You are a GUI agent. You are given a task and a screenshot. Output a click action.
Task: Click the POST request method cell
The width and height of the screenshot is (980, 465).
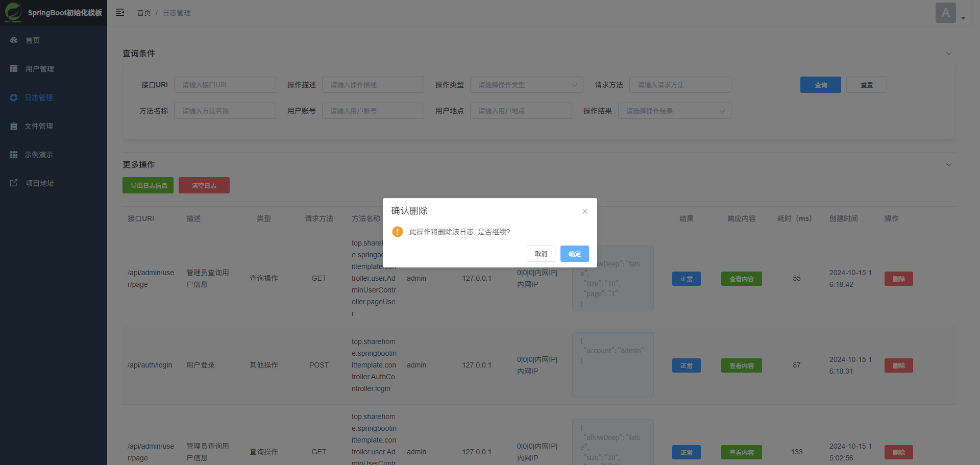point(319,365)
